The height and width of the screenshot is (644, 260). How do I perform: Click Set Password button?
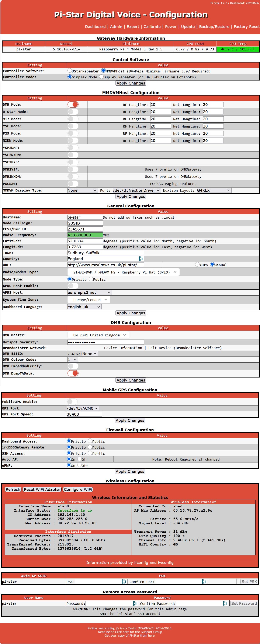click(244, 603)
